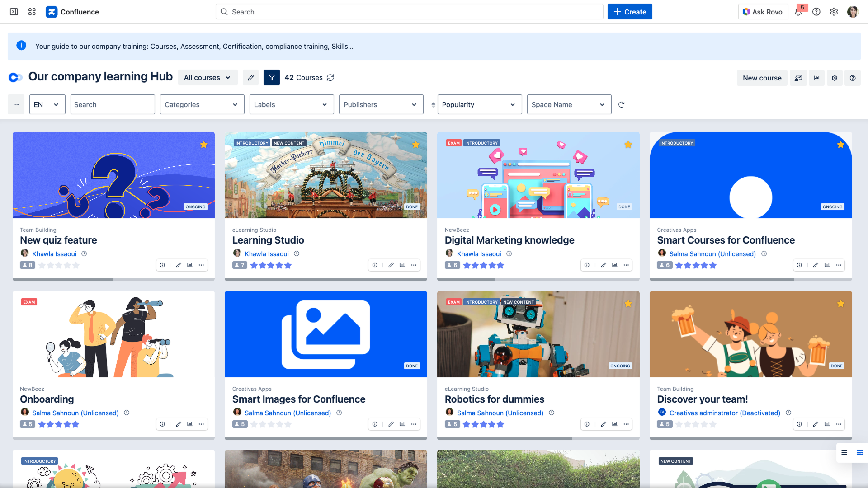
Task: Toggle favorite star on Discover your team!
Action: pyautogui.click(x=840, y=304)
